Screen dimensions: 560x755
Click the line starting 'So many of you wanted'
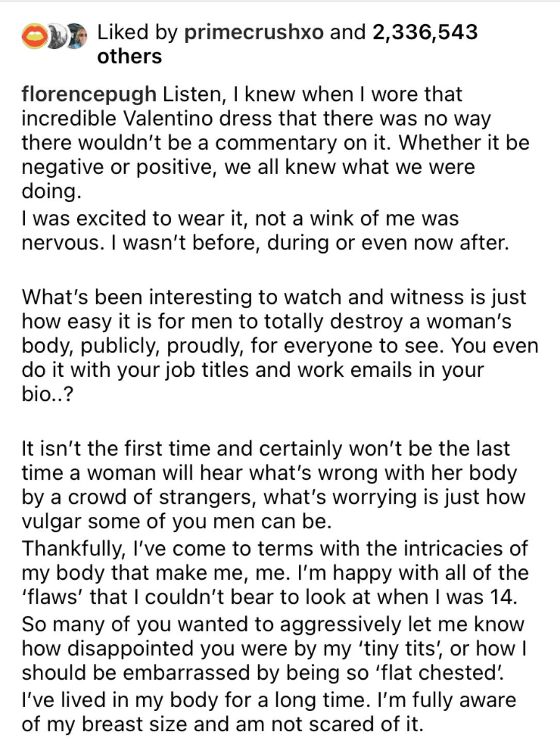pos(273,624)
